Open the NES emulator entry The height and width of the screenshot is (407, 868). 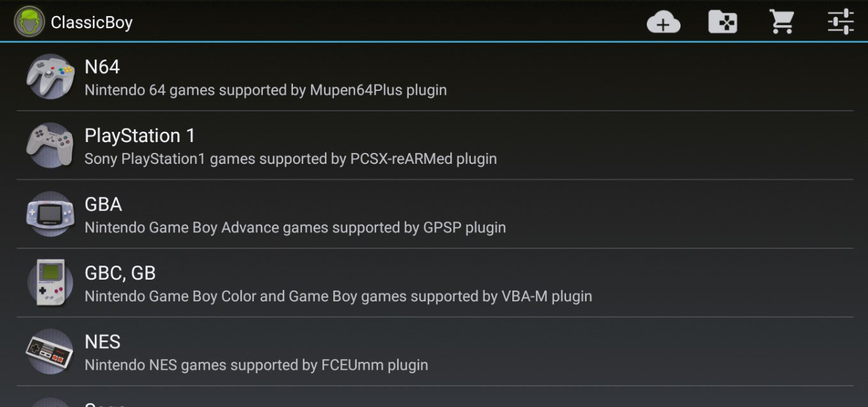[x=435, y=351]
